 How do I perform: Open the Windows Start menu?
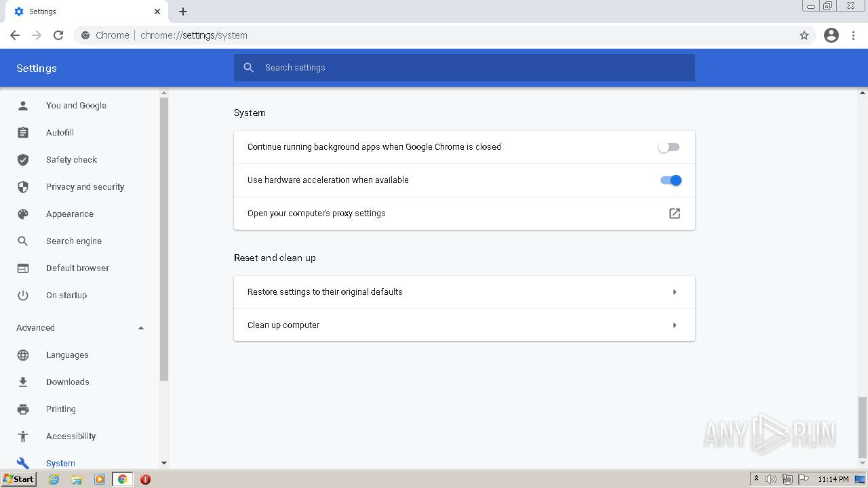pyautogui.click(x=18, y=479)
